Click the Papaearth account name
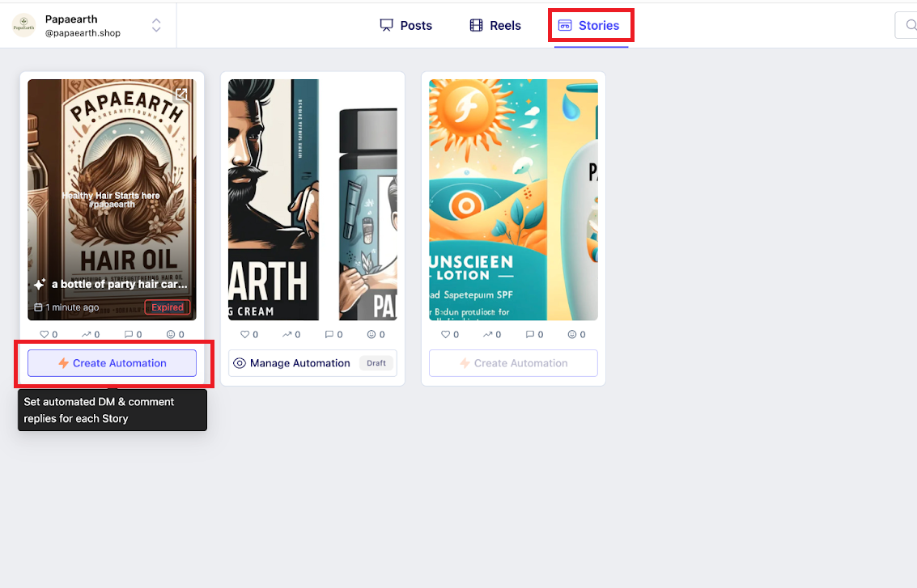The width and height of the screenshot is (917, 588). [x=71, y=19]
